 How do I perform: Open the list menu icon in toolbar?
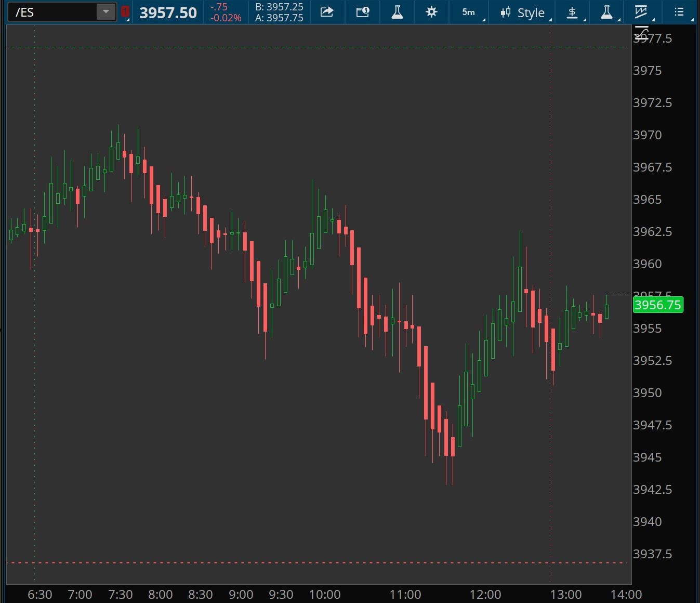click(679, 12)
